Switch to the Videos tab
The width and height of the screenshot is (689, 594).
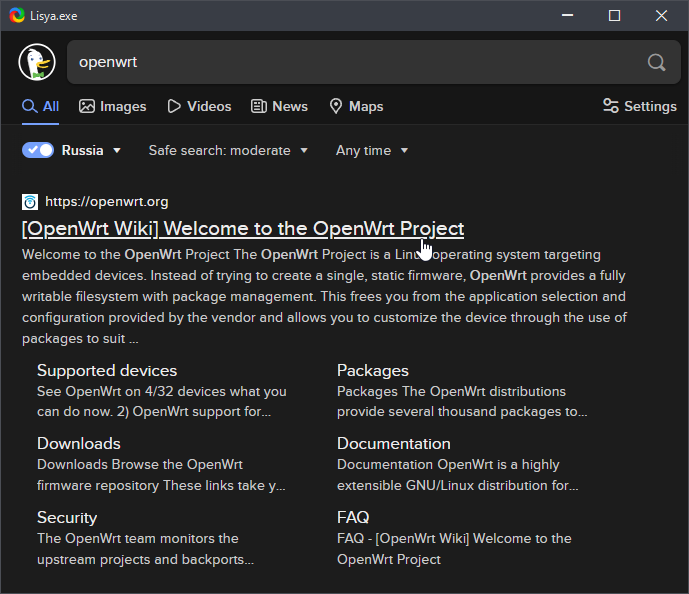(x=199, y=106)
